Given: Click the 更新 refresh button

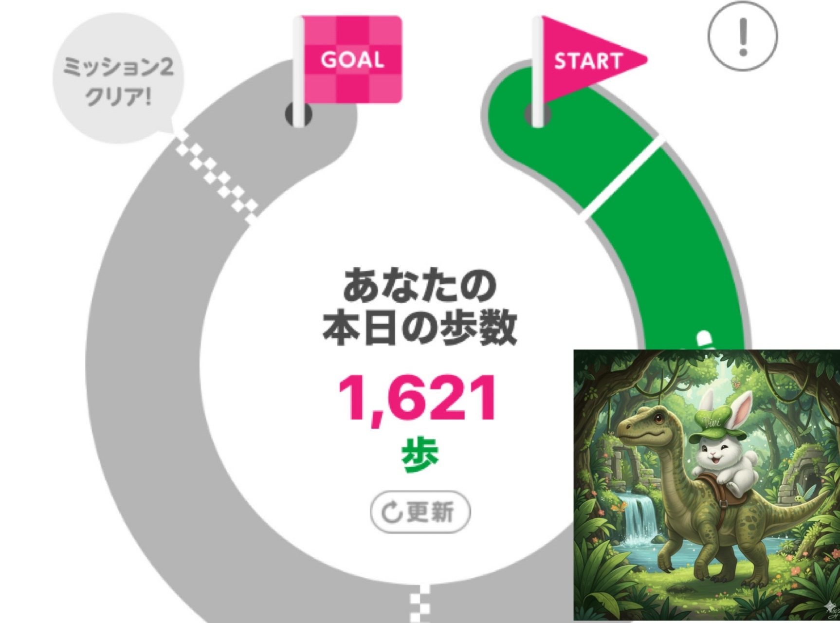Looking at the screenshot, I should pyautogui.click(x=420, y=512).
